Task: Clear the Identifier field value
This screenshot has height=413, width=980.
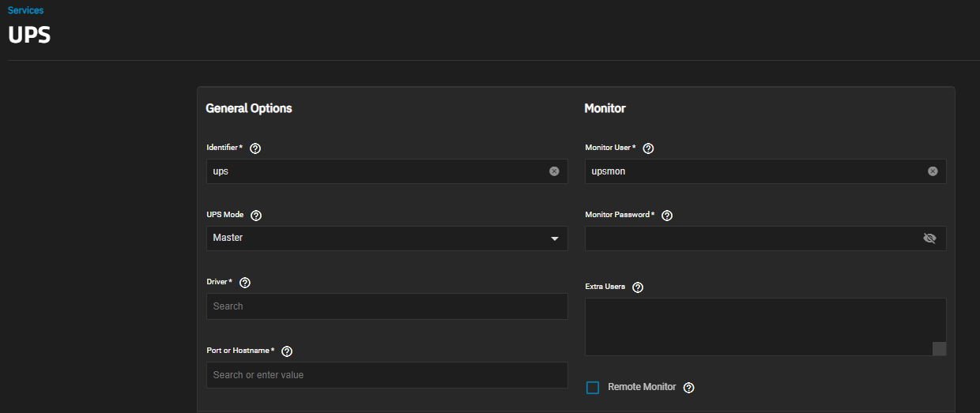Action: (x=554, y=171)
